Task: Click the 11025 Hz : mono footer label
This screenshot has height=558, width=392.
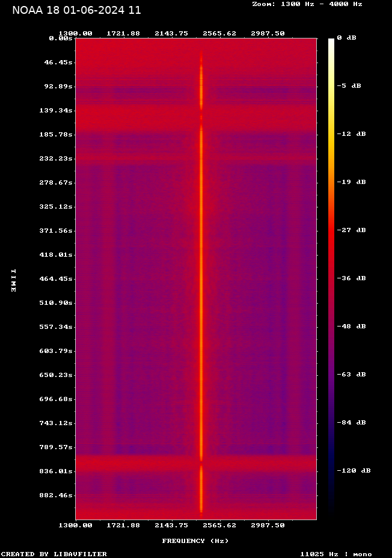Action: 336,554
